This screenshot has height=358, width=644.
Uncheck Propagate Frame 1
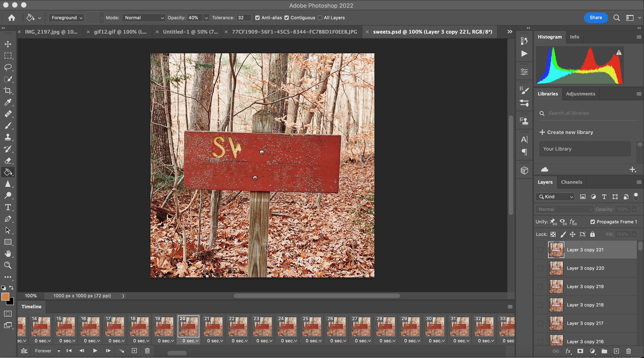click(592, 222)
